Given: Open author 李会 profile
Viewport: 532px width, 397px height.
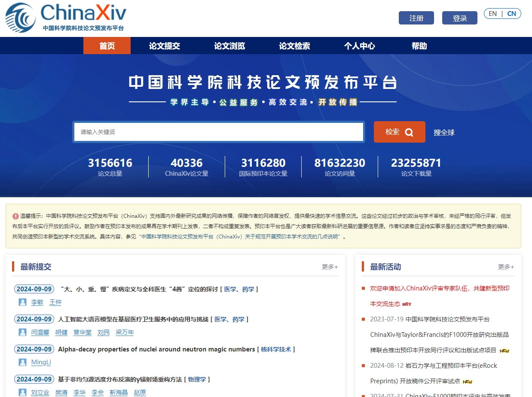Looking at the screenshot, I should (98, 393).
